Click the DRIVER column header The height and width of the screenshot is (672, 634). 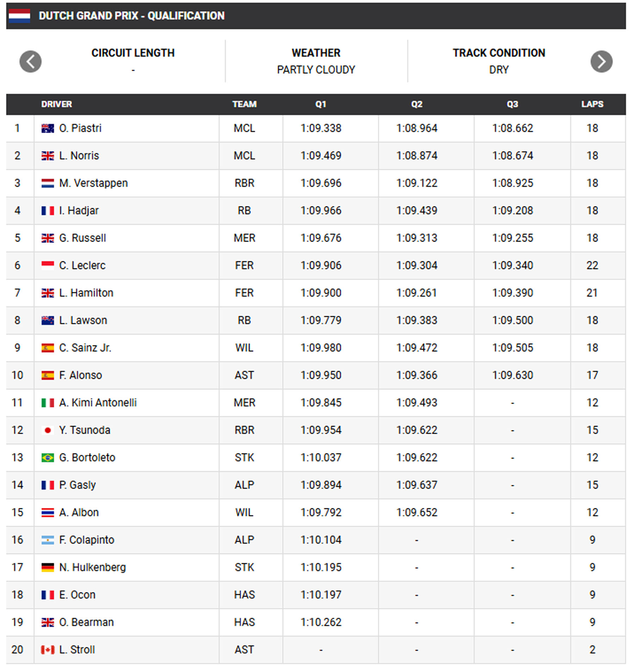click(x=56, y=104)
